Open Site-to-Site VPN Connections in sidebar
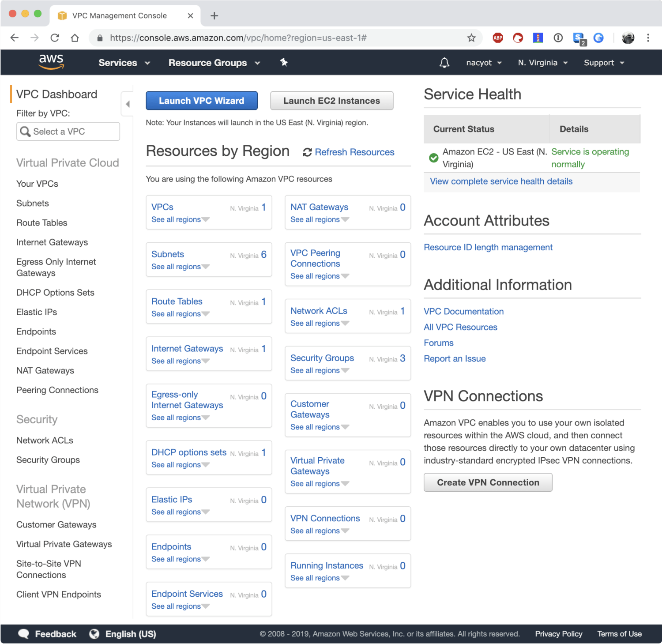Viewport: 662px width, 644px height. point(49,569)
